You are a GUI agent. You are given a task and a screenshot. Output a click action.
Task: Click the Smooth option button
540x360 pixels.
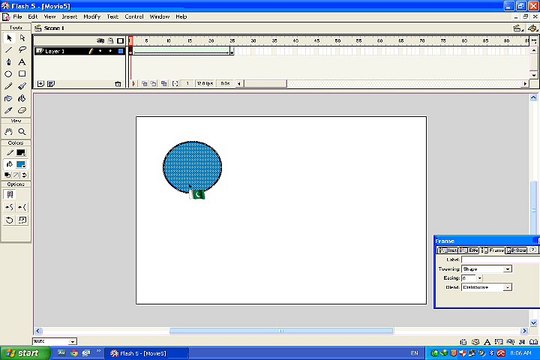coord(9,207)
